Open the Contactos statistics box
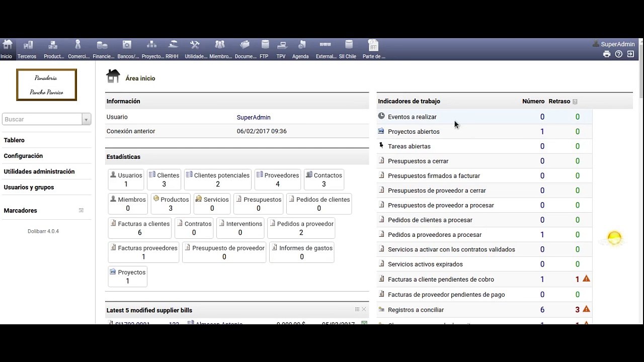The width and height of the screenshot is (644, 362). click(x=324, y=179)
